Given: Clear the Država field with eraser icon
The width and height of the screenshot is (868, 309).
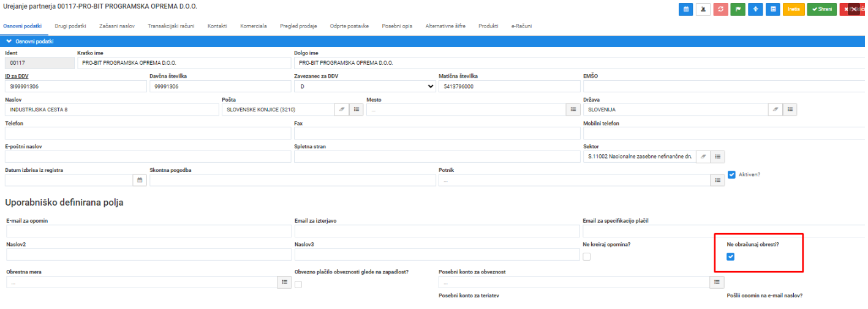Looking at the screenshot, I should (x=776, y=109).
